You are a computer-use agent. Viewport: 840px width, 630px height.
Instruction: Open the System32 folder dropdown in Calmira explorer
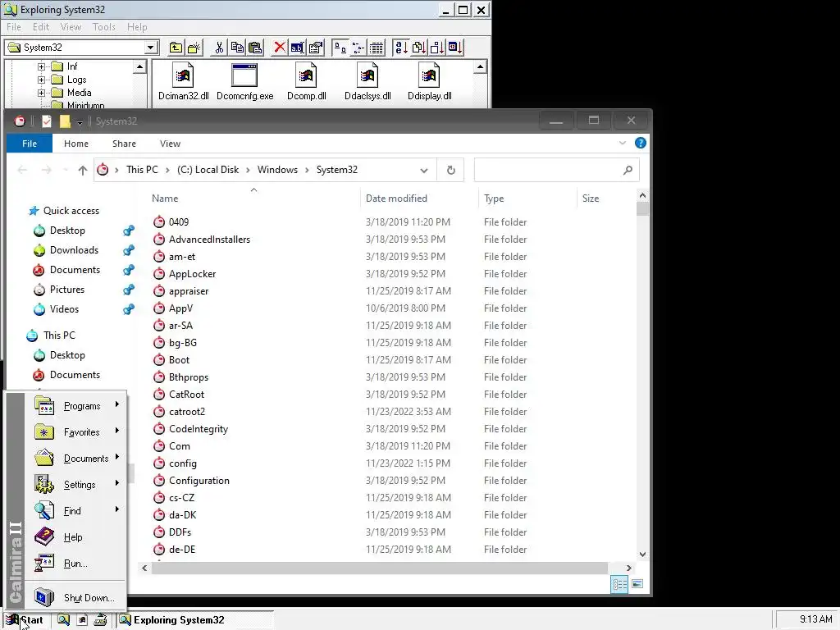[151, 48]
